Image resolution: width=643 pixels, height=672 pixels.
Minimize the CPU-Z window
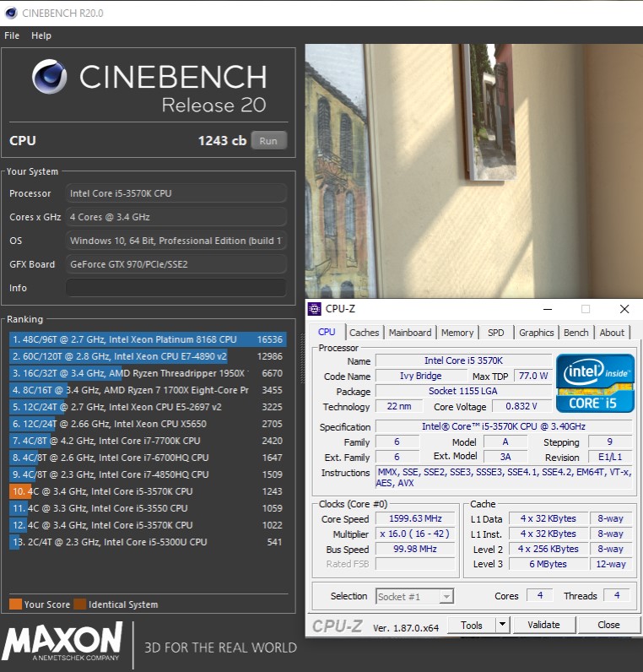[x=548, y=309]
